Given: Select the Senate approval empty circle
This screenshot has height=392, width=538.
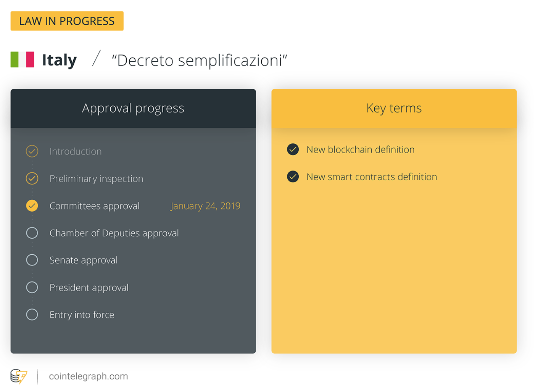Looking at the screenshot, I should click(x=32, y=260).
